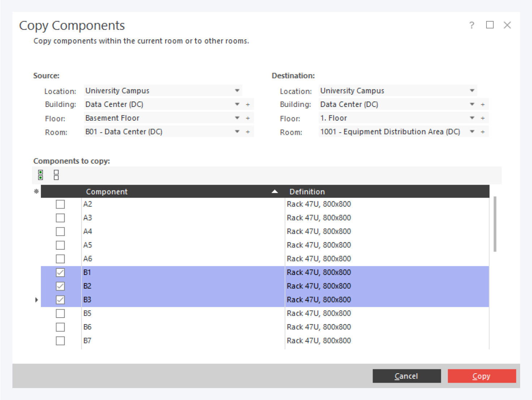Viewport: 532px width, 400px height.
Task: Check the box for component A2
Action: coord(60,204)
